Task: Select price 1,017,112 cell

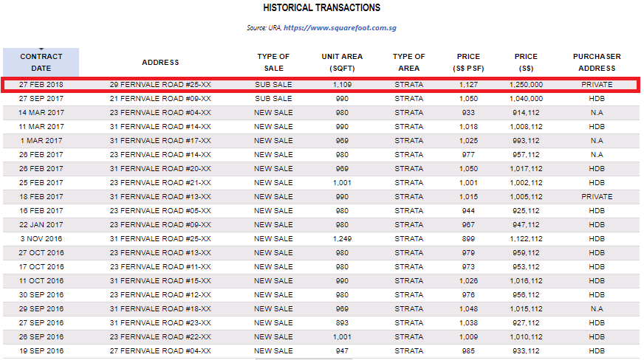Action: 526,168
